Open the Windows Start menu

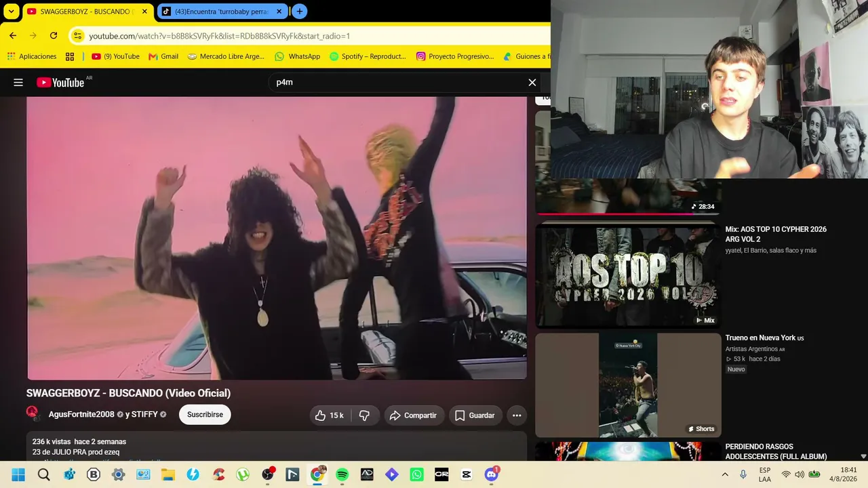(x=18, y=474)
